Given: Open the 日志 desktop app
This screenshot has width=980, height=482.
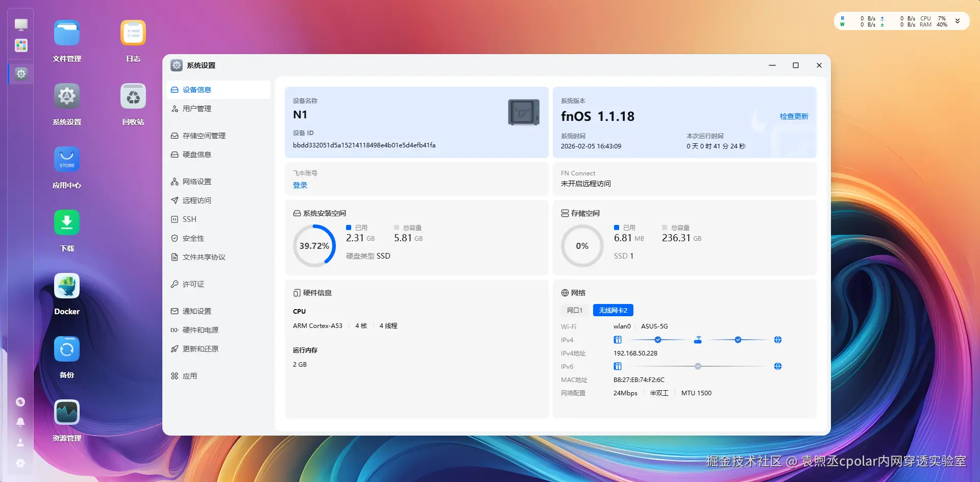Looking at the screenshot, I should [133, 33].
